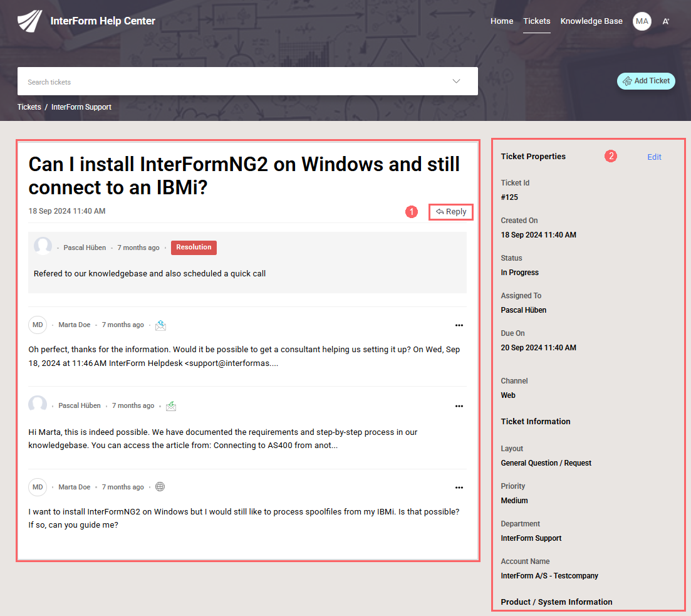The width and height of the screenshot is (691, 616).
Task: Click the In Progress status value
Action: click(519, 273)
